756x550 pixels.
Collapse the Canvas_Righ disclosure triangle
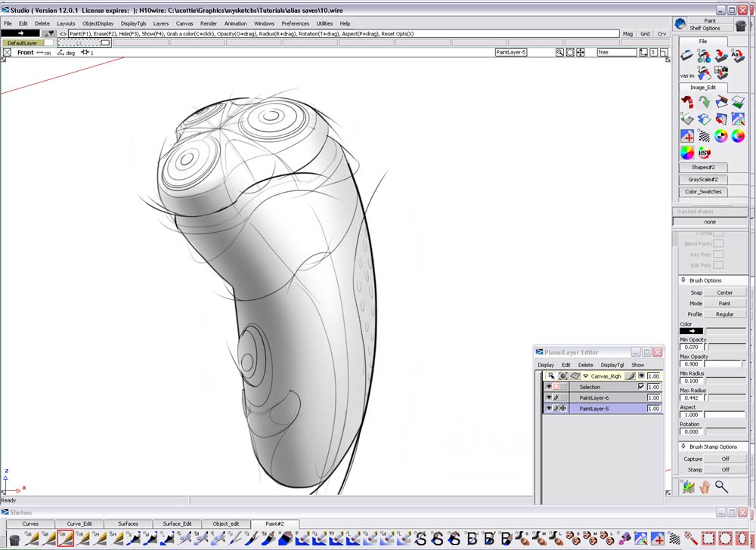pos(584,375)
